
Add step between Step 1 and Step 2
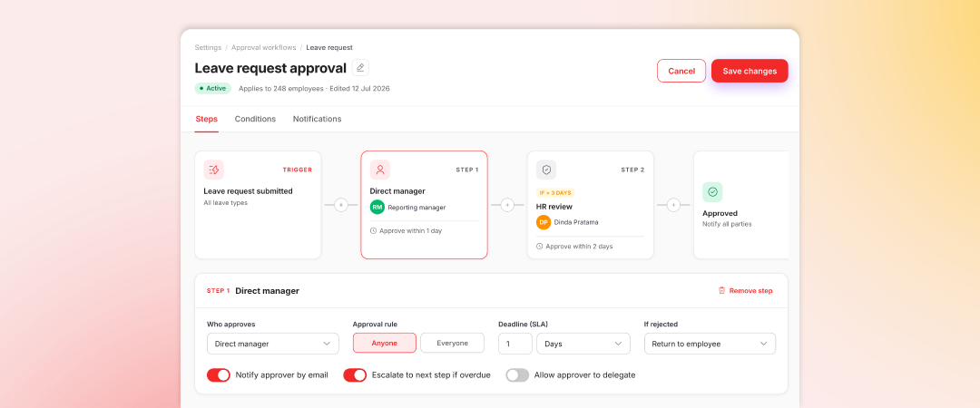tap(507, 204)
